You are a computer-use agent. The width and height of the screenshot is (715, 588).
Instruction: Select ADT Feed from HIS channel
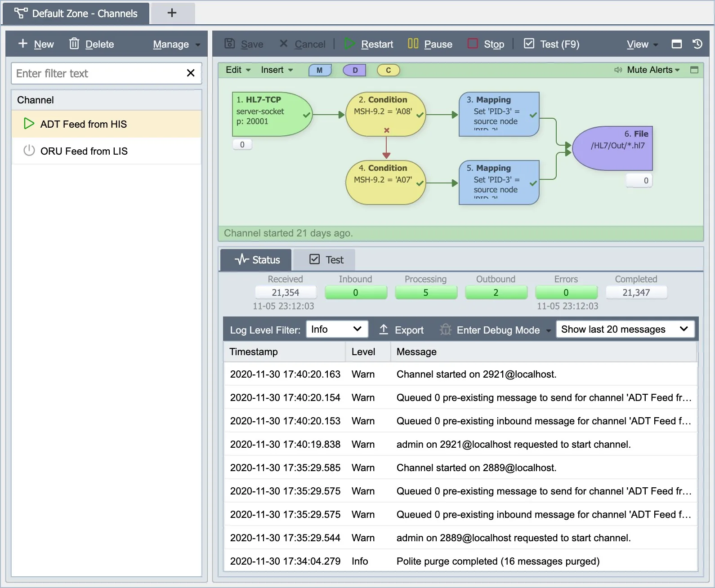107,124
